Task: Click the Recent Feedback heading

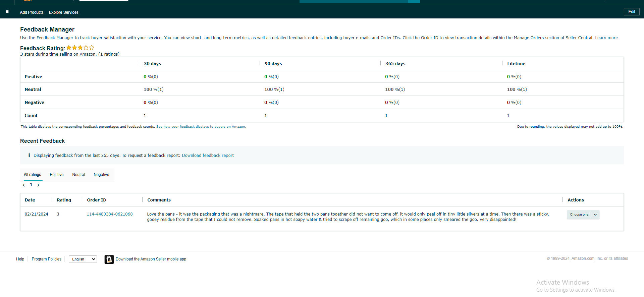Action: (x=43, y=141)
